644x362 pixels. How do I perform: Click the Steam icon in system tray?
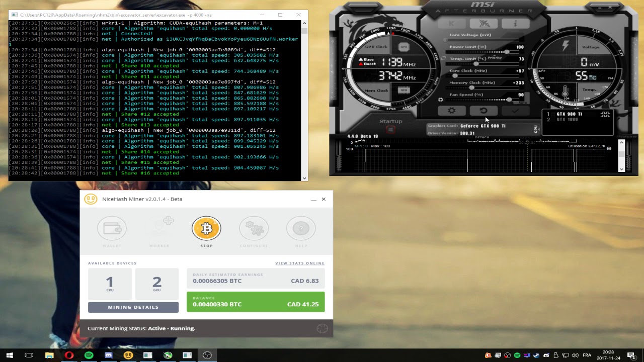click(x=536, y=355)
